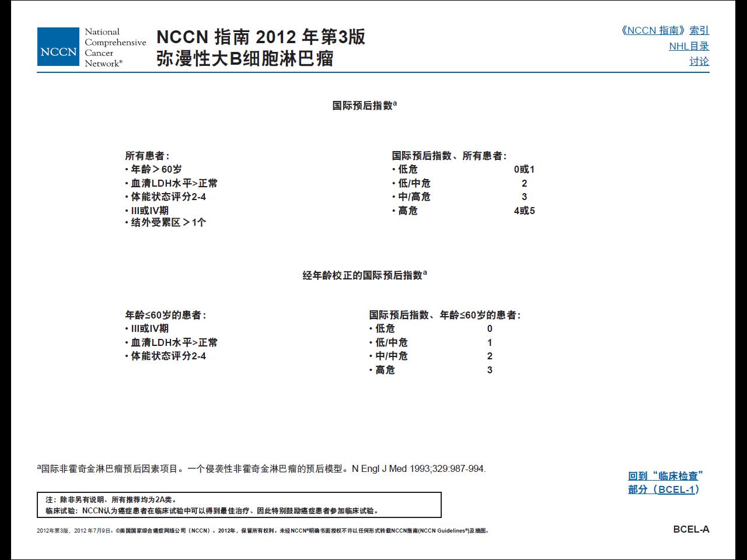The width and height of the screenshot is (747, 560).
Task: Follow the 部分 (BCEL-1) link
Action: click(x=664, y=489)
